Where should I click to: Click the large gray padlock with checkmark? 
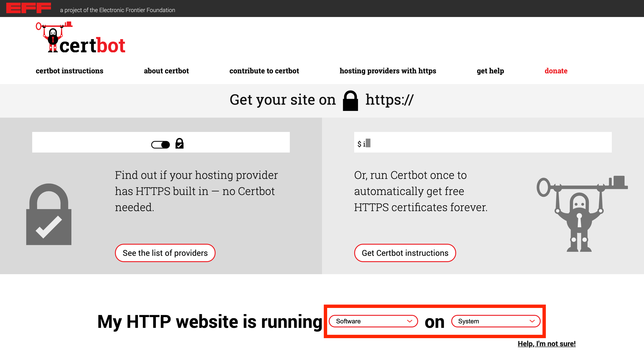[49, 214]
